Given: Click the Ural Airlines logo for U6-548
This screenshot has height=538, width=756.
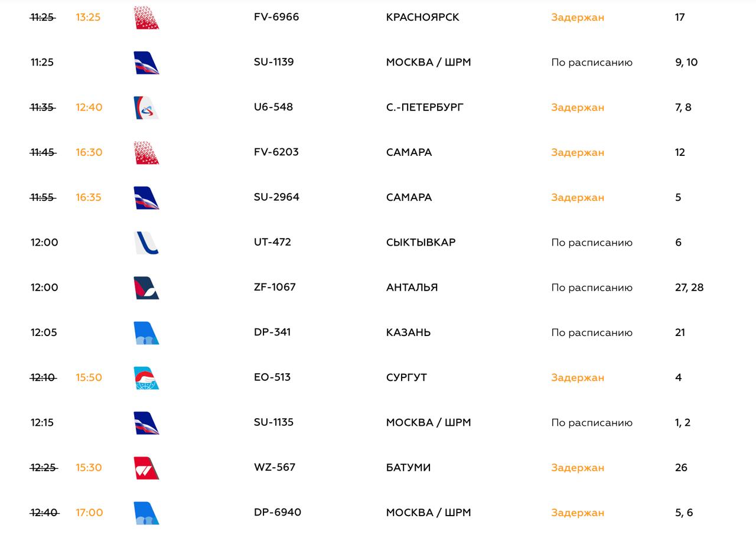Looking at the screenshot, I should [146, 107].
